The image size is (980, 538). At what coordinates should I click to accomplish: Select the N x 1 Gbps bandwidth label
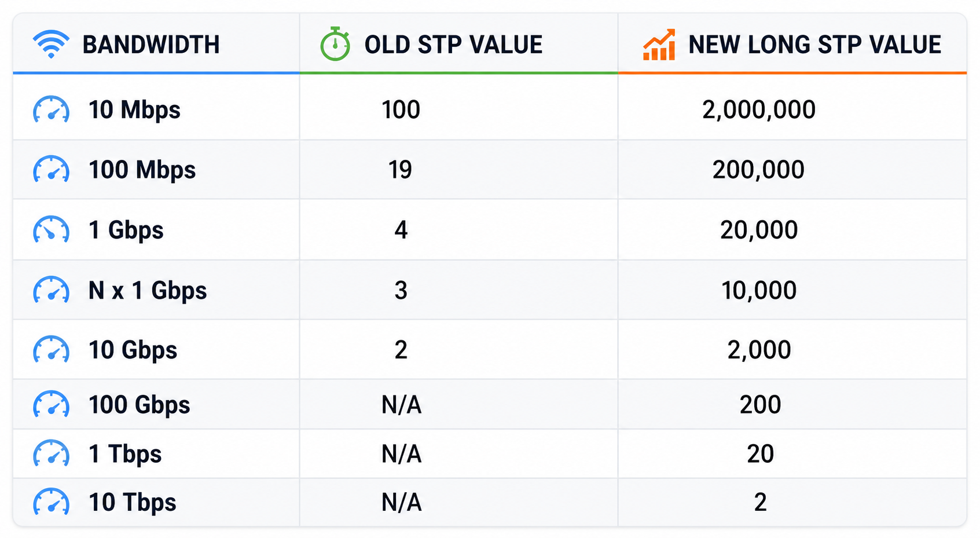click(x=147, y=291)
